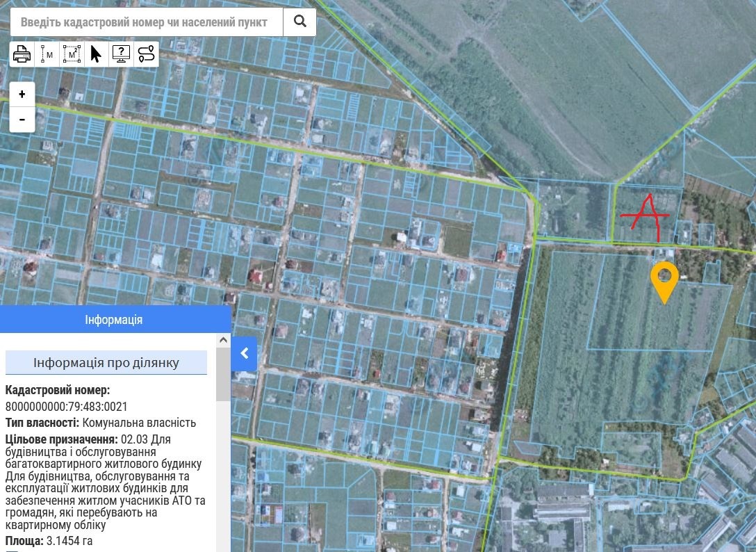Zoom in the map with plus button
The image size is (756, 552).
tap(22, 94)
